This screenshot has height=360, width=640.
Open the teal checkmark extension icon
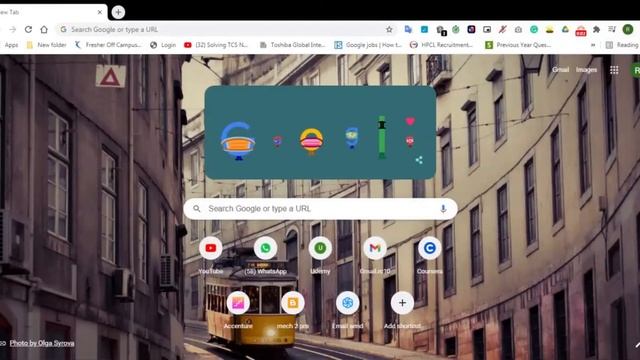[424, 29]
